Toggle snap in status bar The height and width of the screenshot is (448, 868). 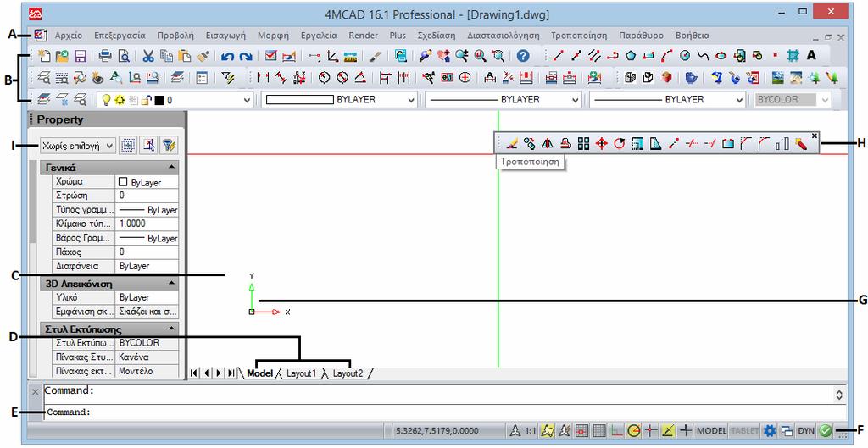coord(581,430)
